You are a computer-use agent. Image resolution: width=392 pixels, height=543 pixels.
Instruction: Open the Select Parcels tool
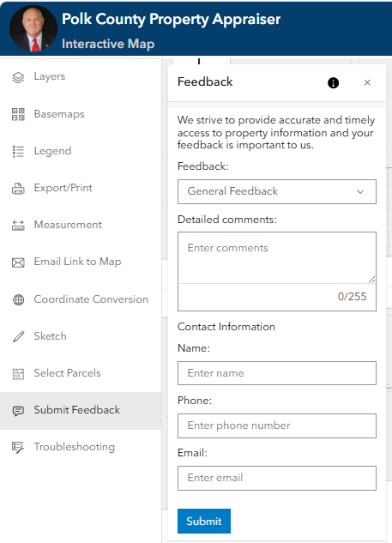pyautogui.click(x=81, y=373)
